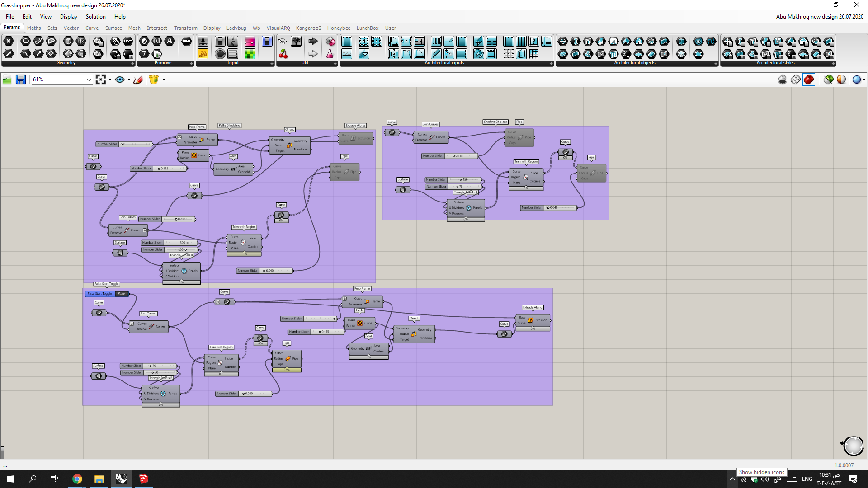
Task: Select the Text primitive parameter icon
Action: [x=170, y=41]
